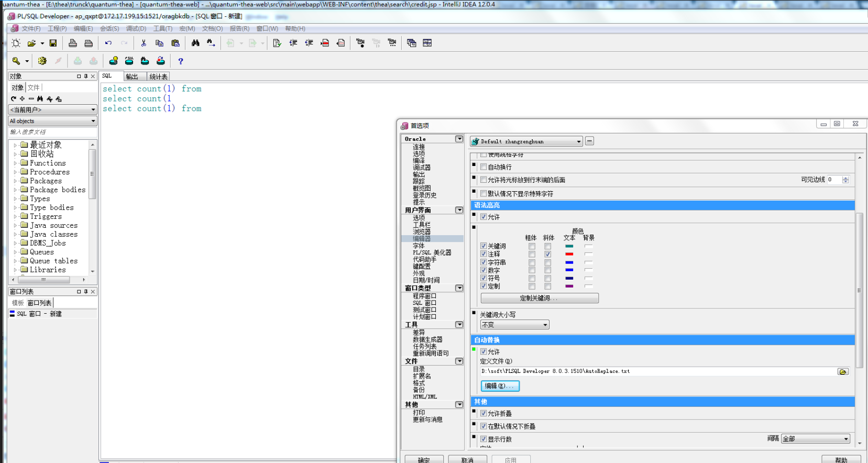Click the 确定 button
This screenshot has width=868, height=463.
(424, 460)
